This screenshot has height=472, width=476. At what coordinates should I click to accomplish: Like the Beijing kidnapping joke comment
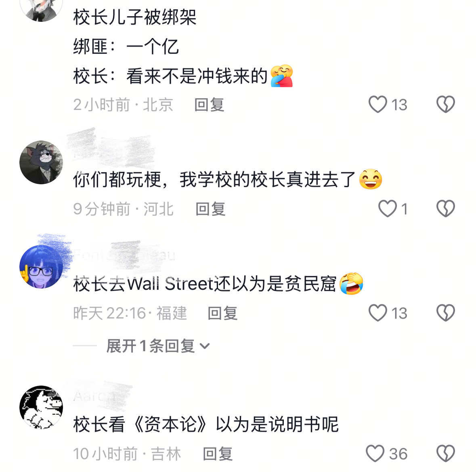(377, 104)
